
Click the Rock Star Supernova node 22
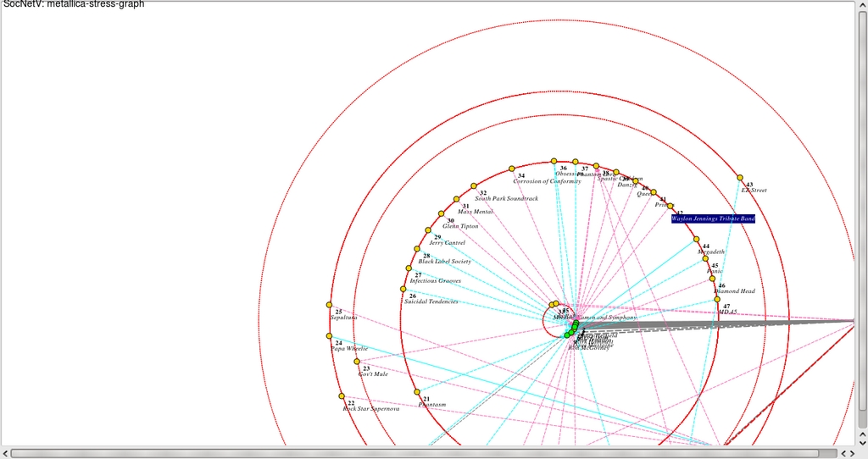[341, 395]
